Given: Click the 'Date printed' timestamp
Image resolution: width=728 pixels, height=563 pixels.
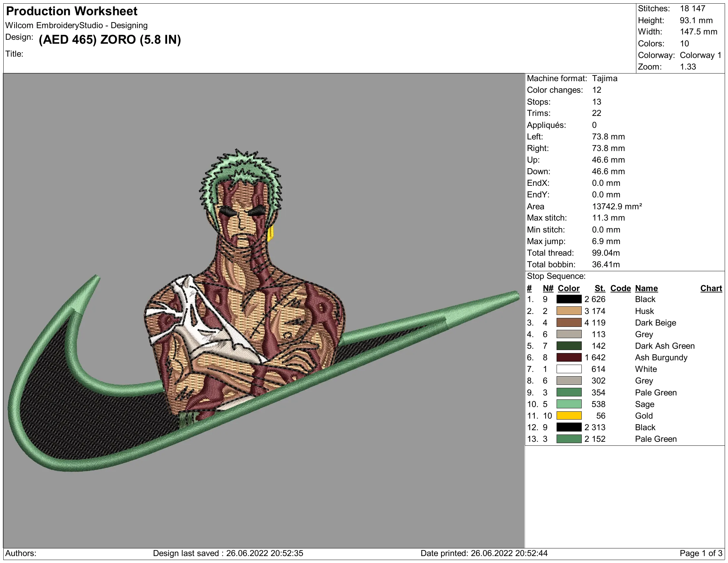Looking at the screenshot, I should click(484, 553).
